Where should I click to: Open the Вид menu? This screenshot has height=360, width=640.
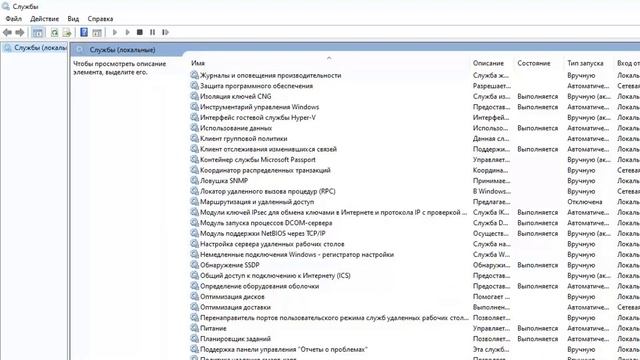pyautogui.click(x=73, y=19)
